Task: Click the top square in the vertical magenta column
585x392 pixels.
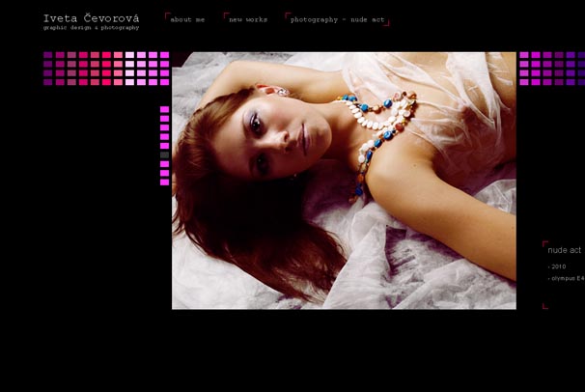Action: click(x=164, y=109)
